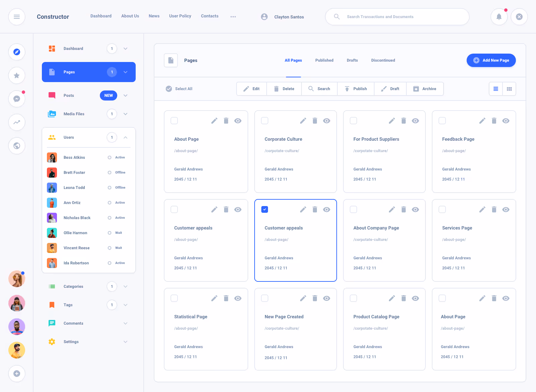Open the News link in top navigation

point(154,16)
